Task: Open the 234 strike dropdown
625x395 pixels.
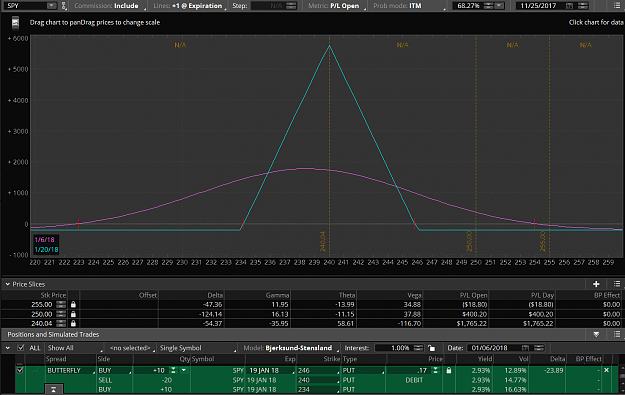Action: click(318, 389)
